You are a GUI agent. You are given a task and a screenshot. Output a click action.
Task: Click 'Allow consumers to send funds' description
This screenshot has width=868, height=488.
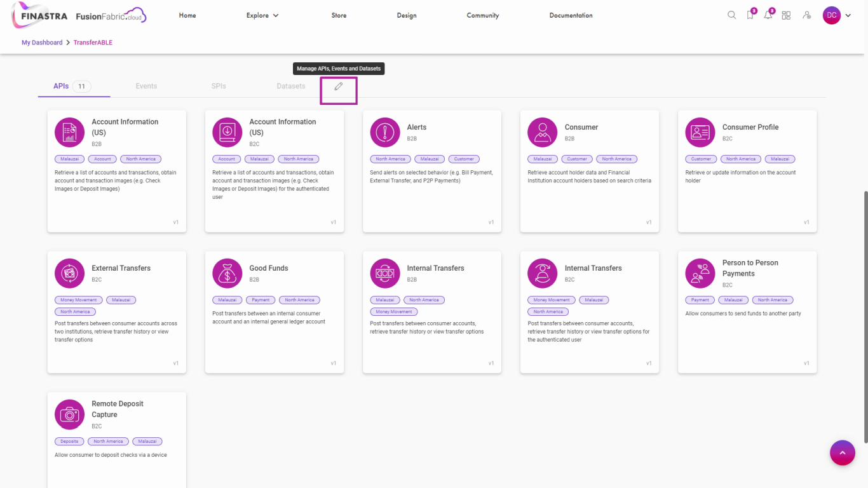click(x=743, y=313)
